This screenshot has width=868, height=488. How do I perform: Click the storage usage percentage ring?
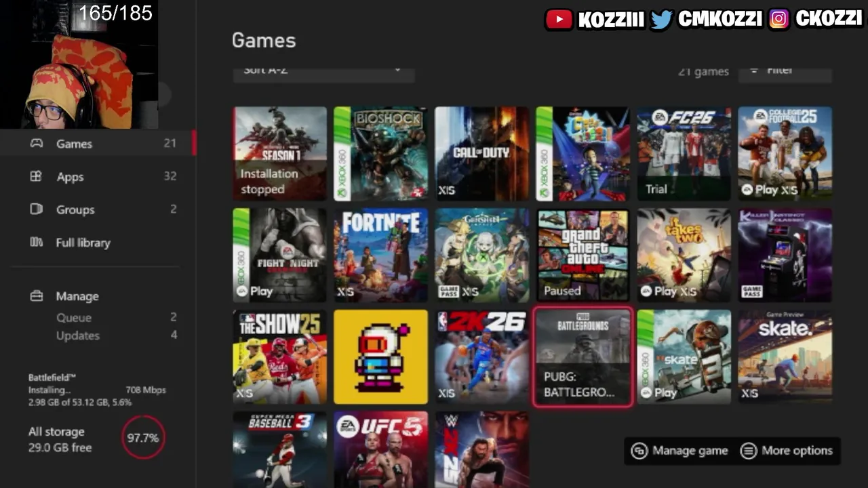(x=143, y=438)
